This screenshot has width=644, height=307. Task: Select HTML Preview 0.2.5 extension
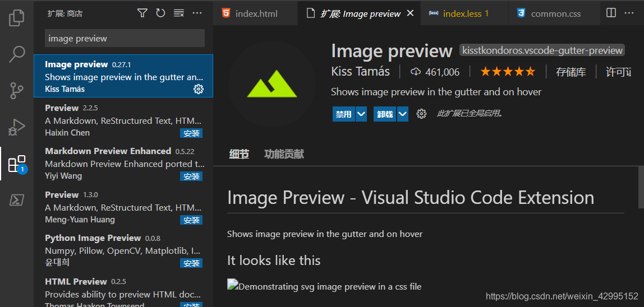point(123,289)
